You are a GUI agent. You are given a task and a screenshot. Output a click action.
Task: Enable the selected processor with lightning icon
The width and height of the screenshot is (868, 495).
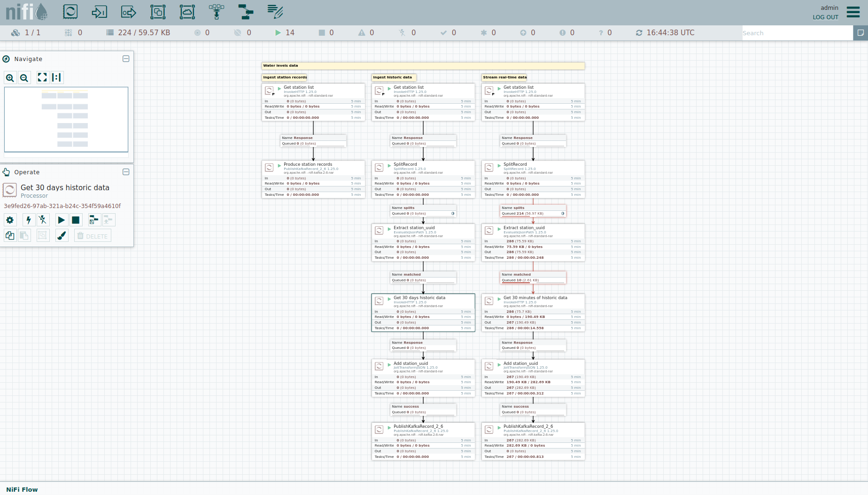point(29,220)
